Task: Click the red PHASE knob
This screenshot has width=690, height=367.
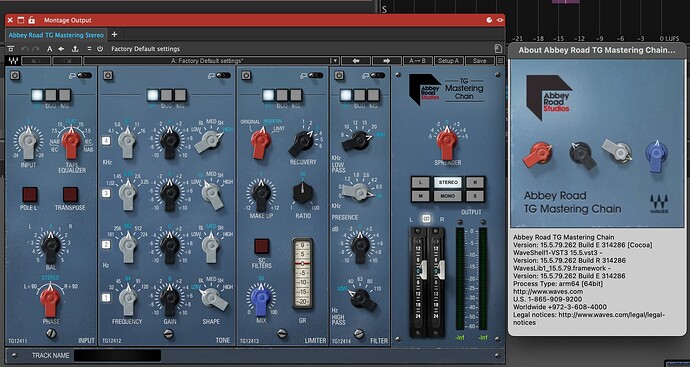Action: [x=50, y=299]
